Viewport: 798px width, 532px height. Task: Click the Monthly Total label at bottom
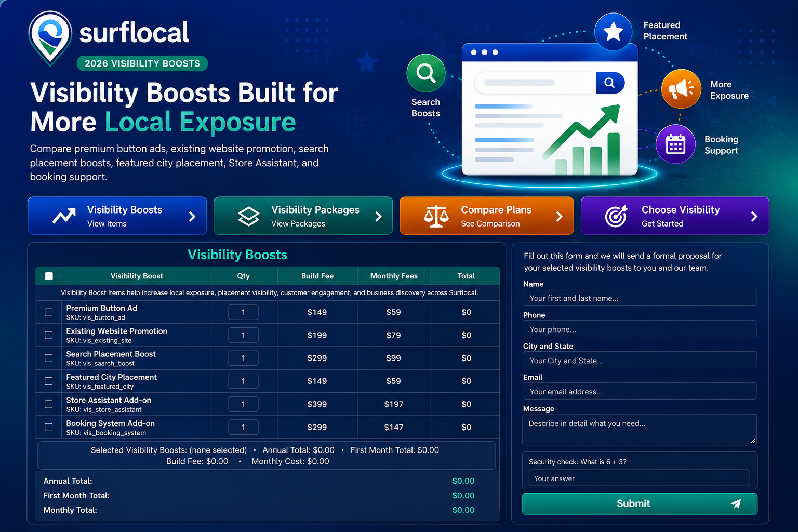pos(70,510)
